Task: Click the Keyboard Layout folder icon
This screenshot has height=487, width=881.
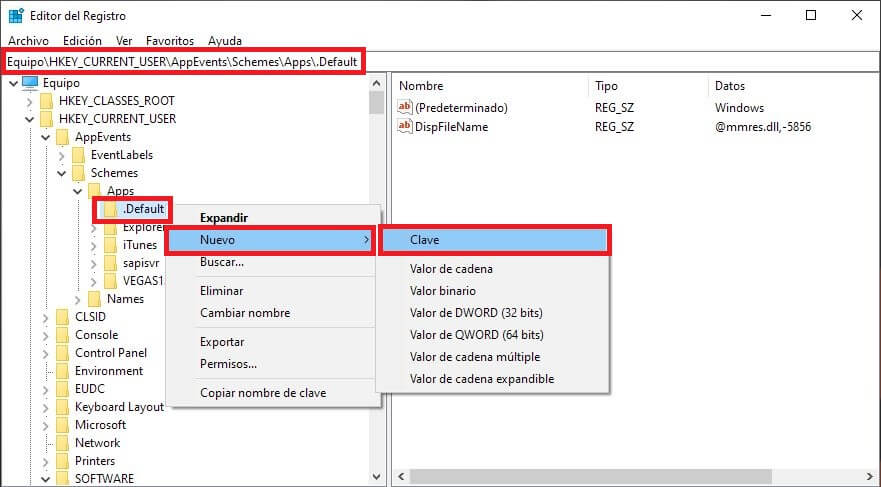Action: coord(62,407)
